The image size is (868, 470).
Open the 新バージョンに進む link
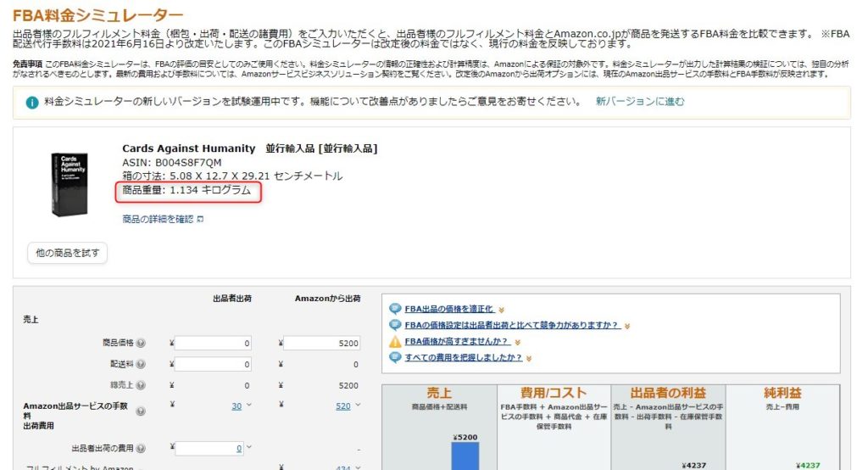point(640,102)
